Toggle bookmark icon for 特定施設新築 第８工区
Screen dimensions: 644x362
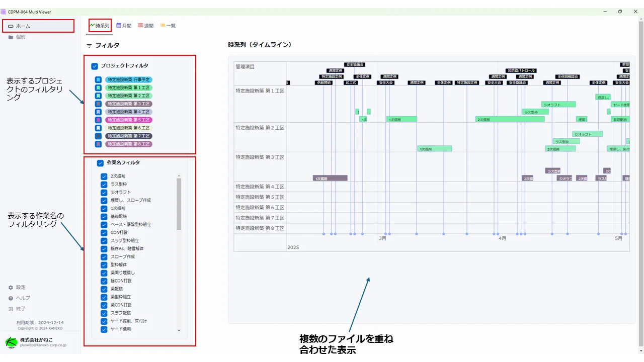(99, 144)
